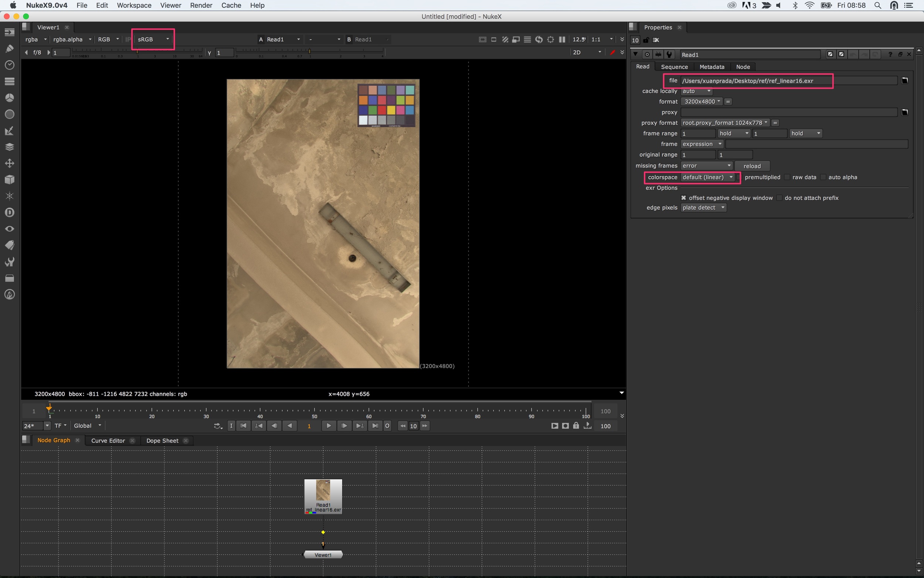Open the sRGB viewer process dropdown

[153, 39]
